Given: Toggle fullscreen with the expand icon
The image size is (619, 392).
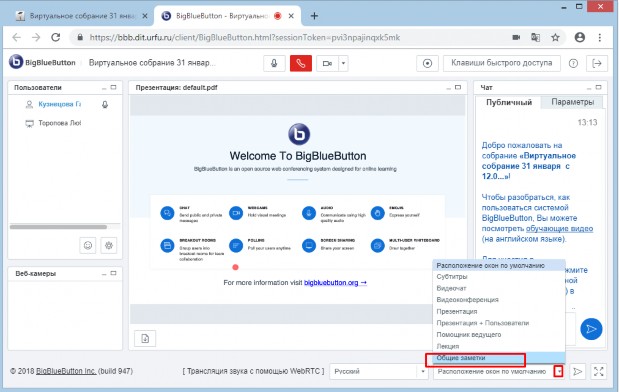Looking at the screenshot, I should (598, 371).
